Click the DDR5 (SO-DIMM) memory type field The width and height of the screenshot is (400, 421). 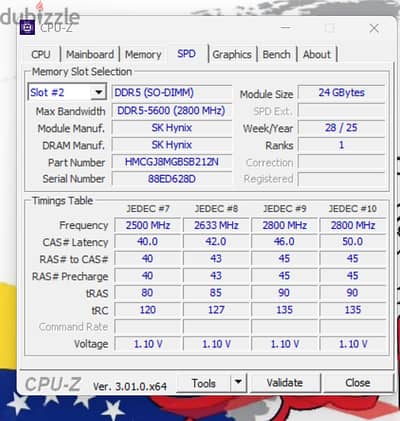click(172, 93)
